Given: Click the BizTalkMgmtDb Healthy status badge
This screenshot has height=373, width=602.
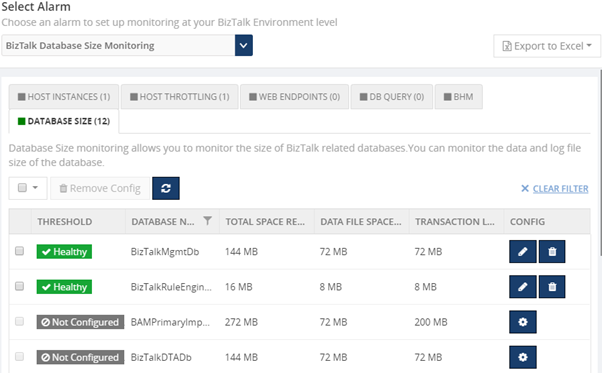Looking at the screenshot, I should (64, 252).
